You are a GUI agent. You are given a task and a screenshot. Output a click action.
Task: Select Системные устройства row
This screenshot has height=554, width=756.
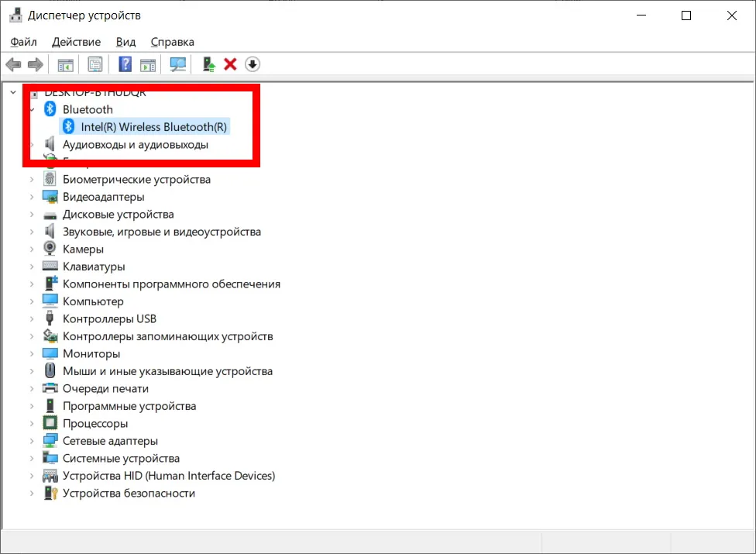121,458
